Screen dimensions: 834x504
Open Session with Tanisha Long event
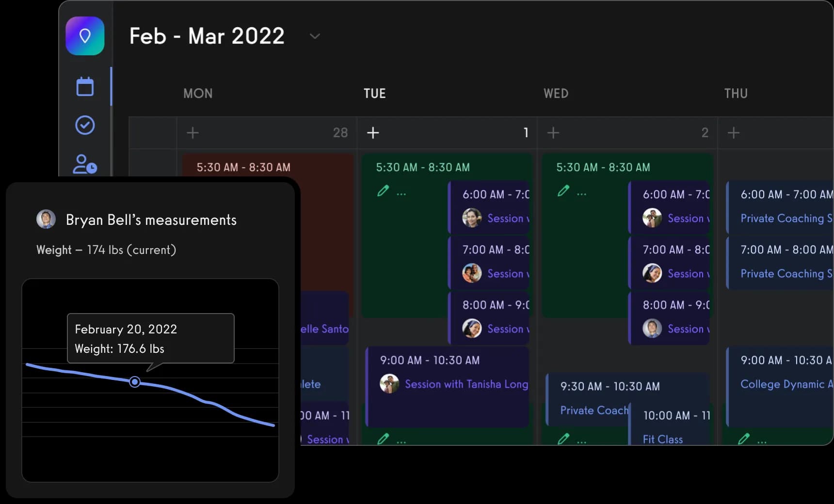[x=448, y=387]
